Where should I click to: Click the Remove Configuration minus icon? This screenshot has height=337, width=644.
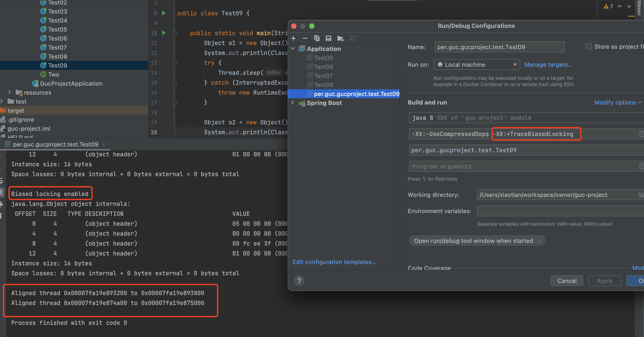point(305,38)
